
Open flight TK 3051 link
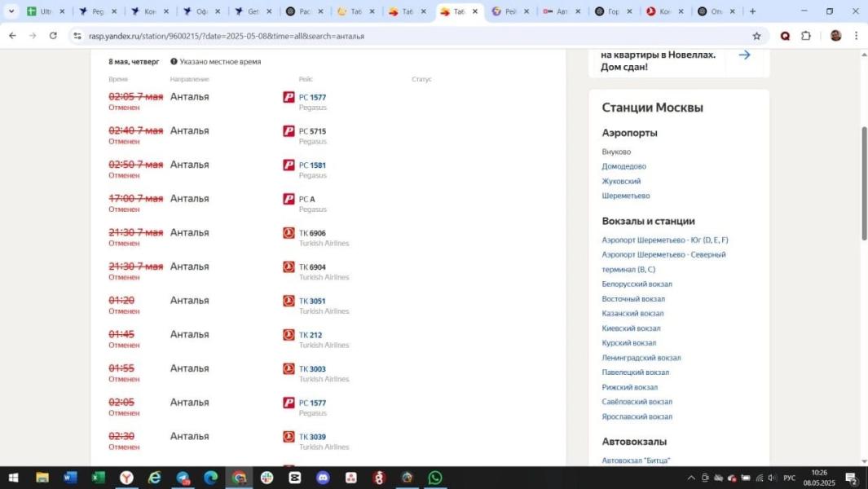[312, 302]
